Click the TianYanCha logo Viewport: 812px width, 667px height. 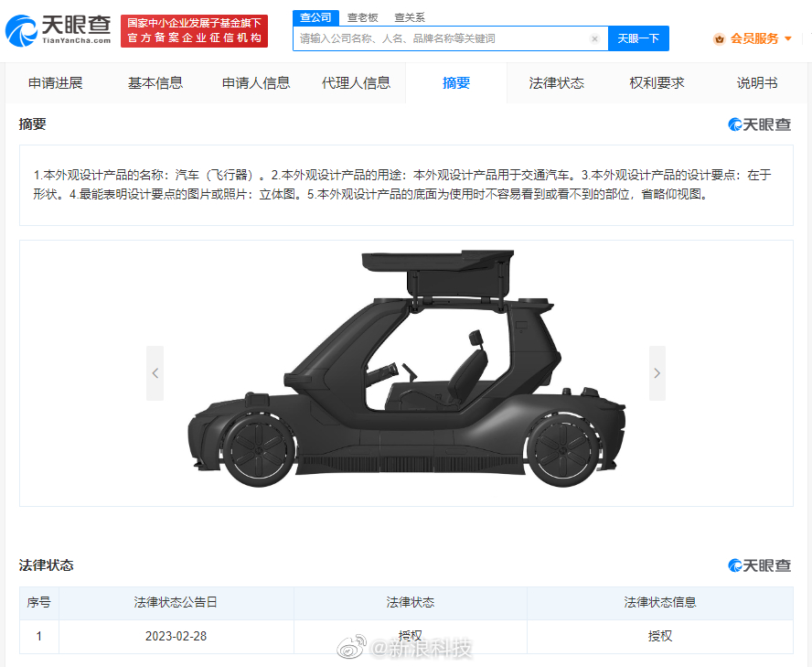pos(58,30)
